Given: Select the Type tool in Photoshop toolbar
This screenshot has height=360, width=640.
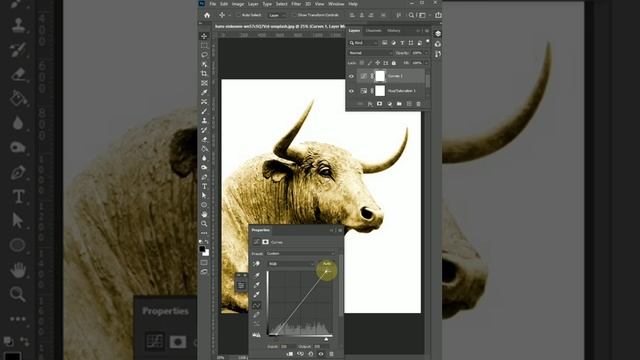Looking at the screenshot, I should click(204, 186).
